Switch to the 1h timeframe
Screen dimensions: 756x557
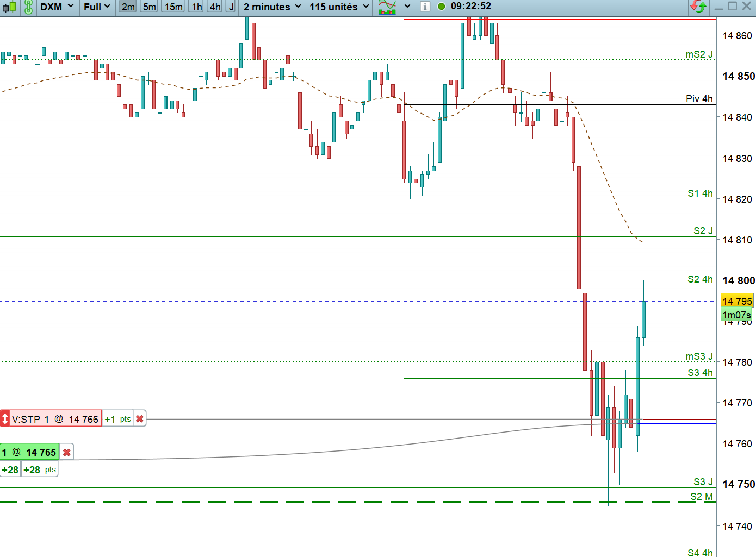[197, 7]
